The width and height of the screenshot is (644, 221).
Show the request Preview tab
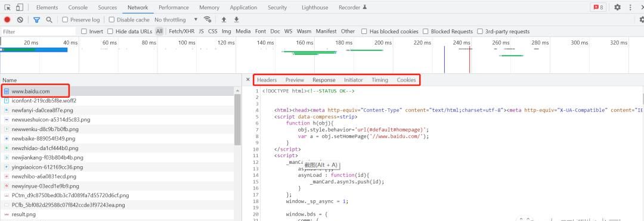295,80
